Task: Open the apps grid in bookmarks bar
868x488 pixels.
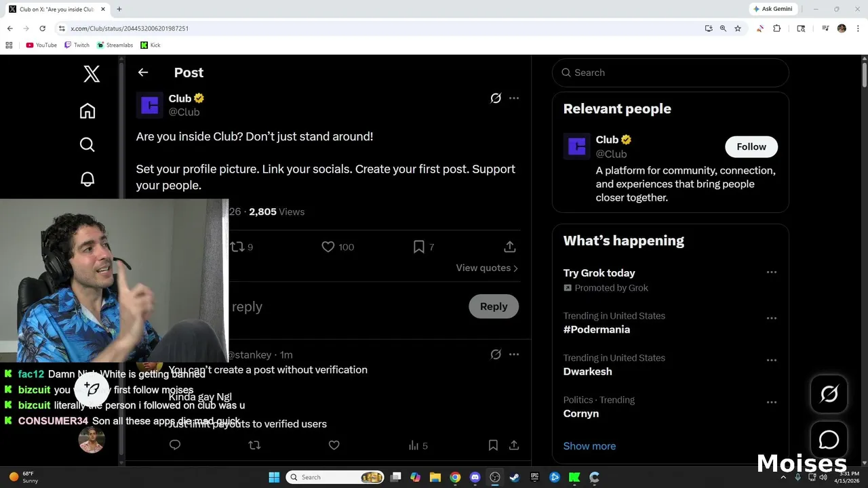Action: click(x=9, y=45)
